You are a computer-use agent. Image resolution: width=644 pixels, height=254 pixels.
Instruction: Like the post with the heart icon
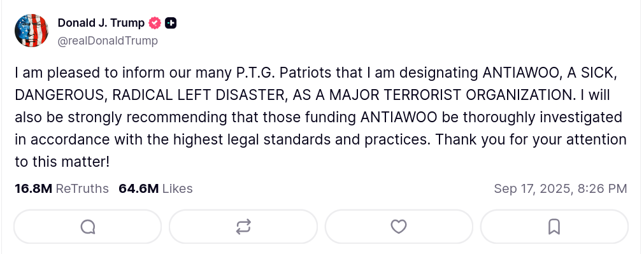[x=398, y=227]
